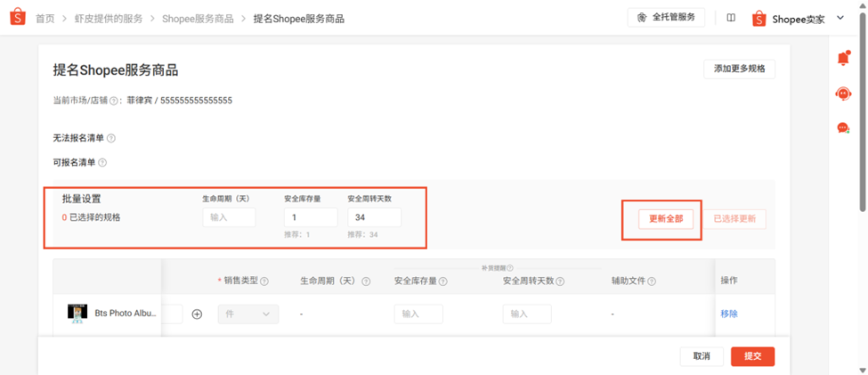Open the notification bell in the sidebar
The image size is (868, 375).
[843, 58]
